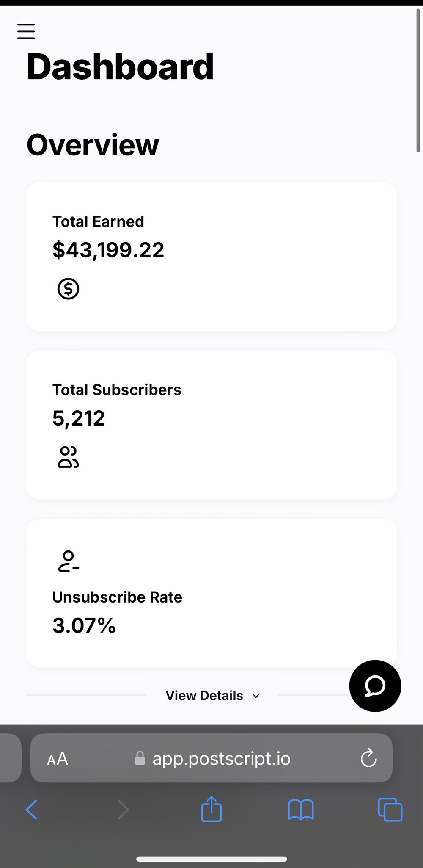Image resolution: width=423 pixels, height=868 pixels.
Task: Reload the page in Safari
Action: click(368, 758)
